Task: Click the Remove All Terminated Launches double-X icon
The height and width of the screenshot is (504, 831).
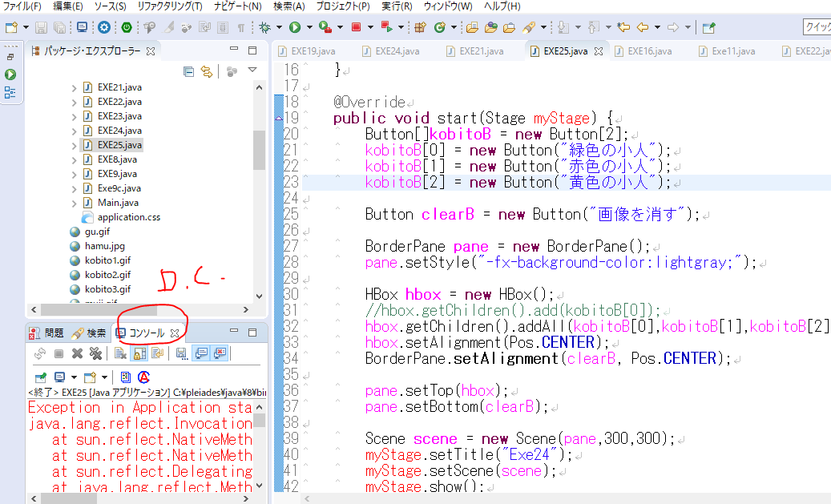Action: click(x=95, y=353)
